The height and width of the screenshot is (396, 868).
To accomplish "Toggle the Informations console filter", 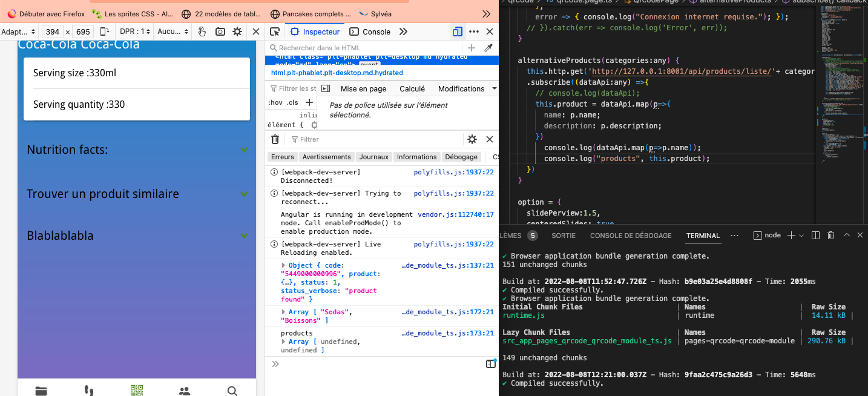I will [416, 157].
